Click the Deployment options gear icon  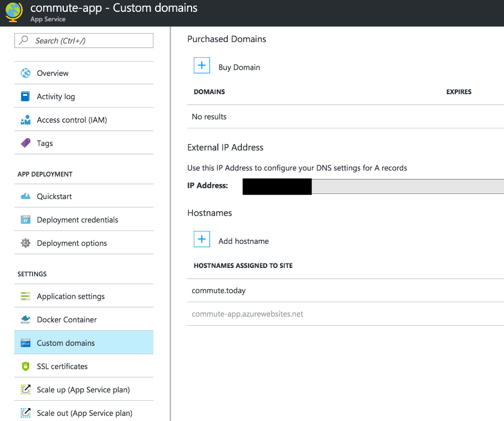(x=25, y=243)
